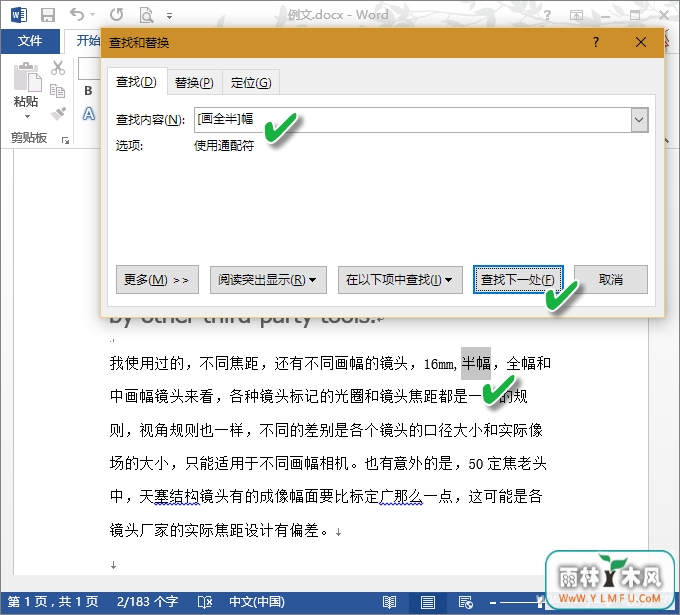
Task: Click zoom out minus button
Action: pyautogui.click(x=493, y=602)
